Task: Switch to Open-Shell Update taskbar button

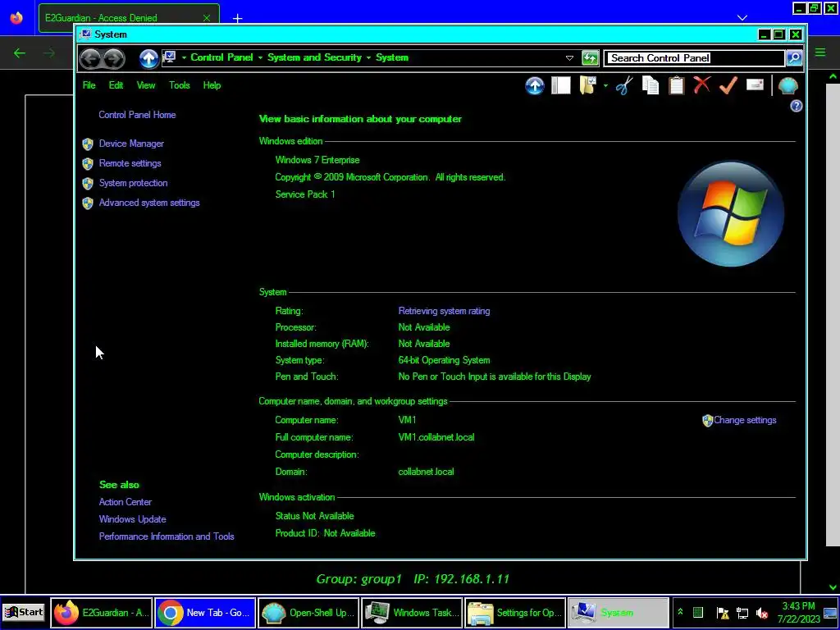Action: pyautogui.click(x=308, y=612)
